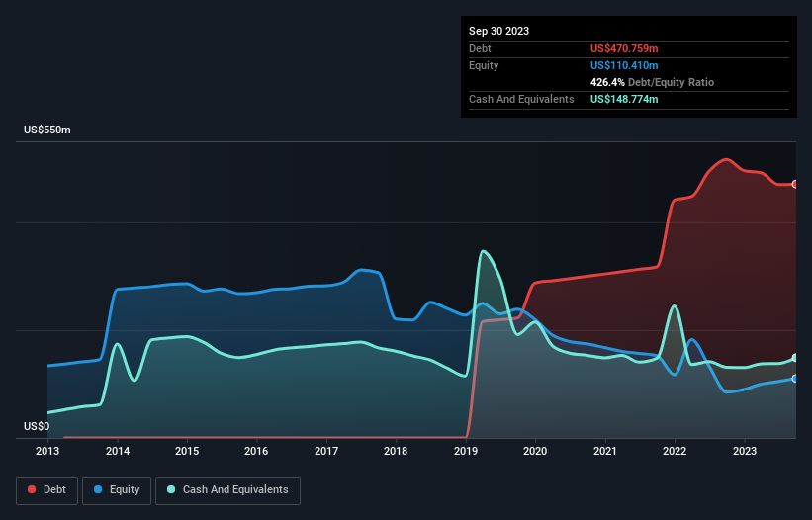
Task: Toggle Cash And Equivalents legend button
Action: 227,490
